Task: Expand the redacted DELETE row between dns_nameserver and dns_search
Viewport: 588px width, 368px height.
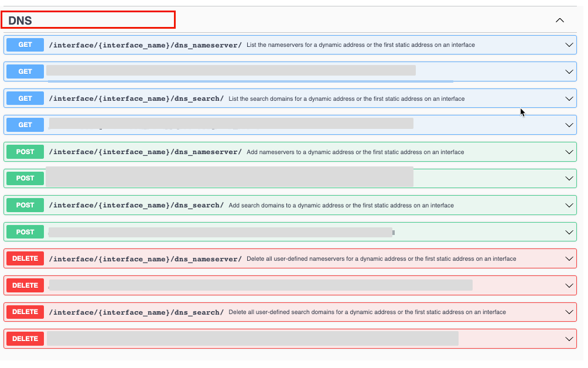Action: [569, 285]
